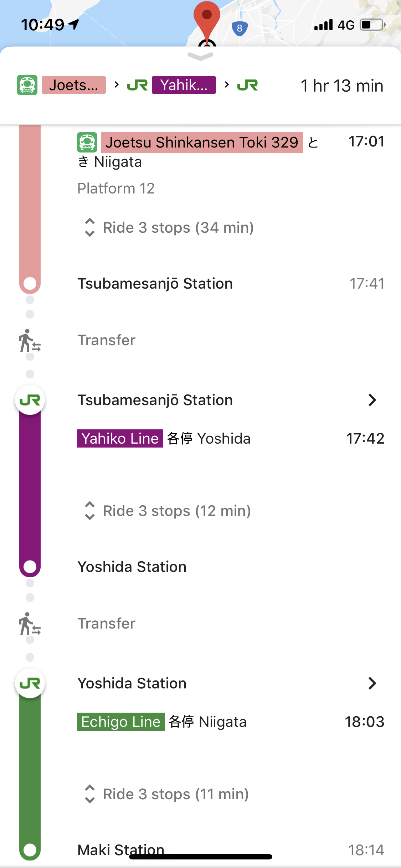Select the Yahik... chip in route summary

pyautogui.click(x=184, y=85)
